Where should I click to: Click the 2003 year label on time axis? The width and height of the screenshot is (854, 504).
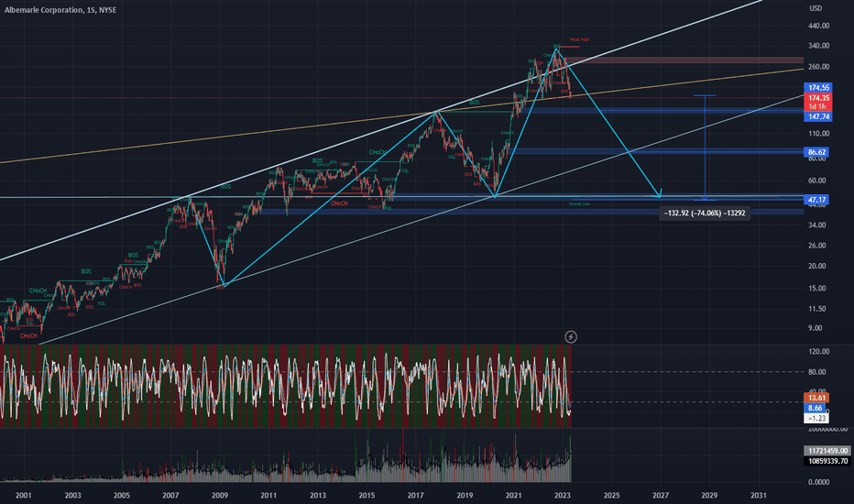(72, 495)
